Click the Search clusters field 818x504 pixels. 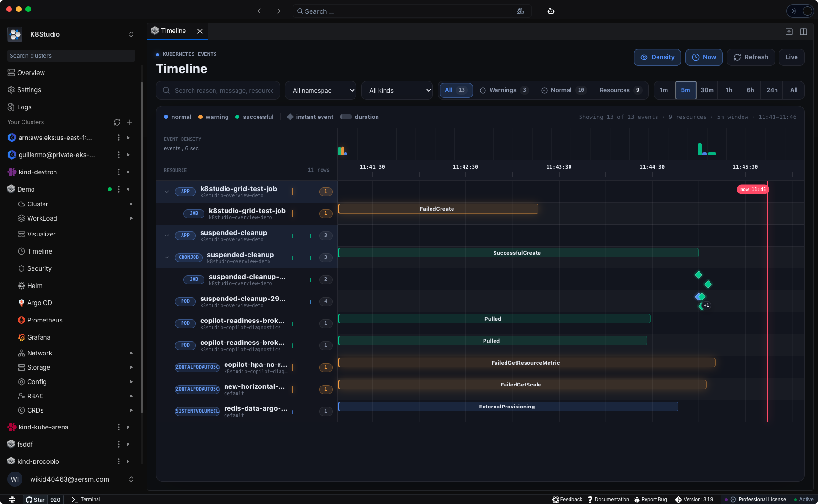pyautogui.click(x=71, y=56)
